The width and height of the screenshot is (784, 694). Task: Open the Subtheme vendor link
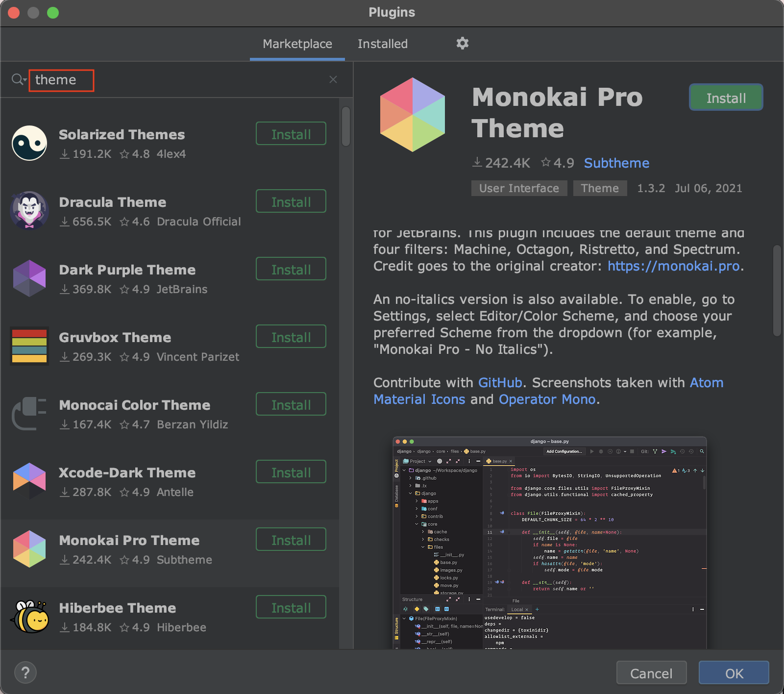tap(616, 163)
